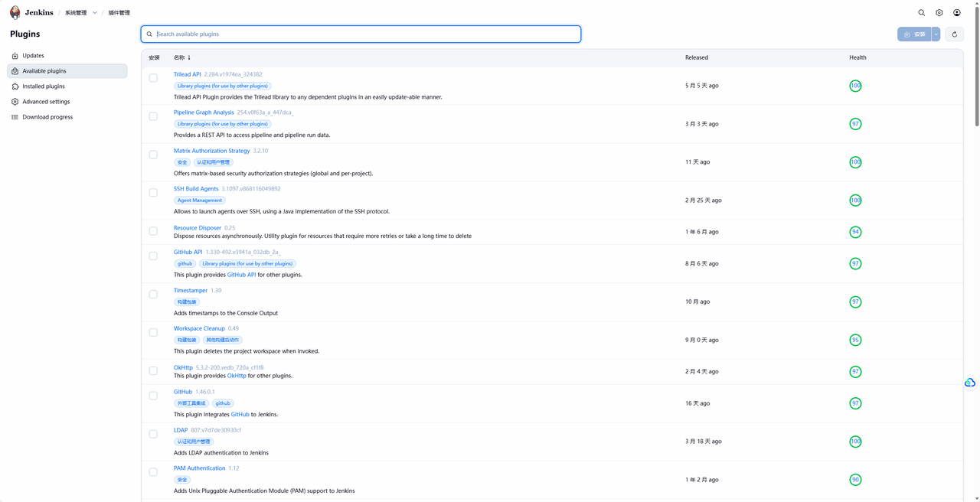Open the Workspace Cleanup plugin link

pos(199,328)
